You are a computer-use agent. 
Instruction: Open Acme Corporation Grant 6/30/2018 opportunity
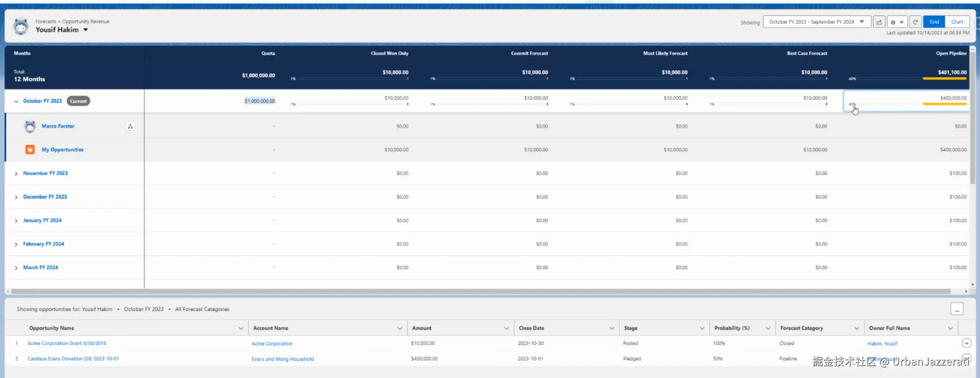pos(67,343)
